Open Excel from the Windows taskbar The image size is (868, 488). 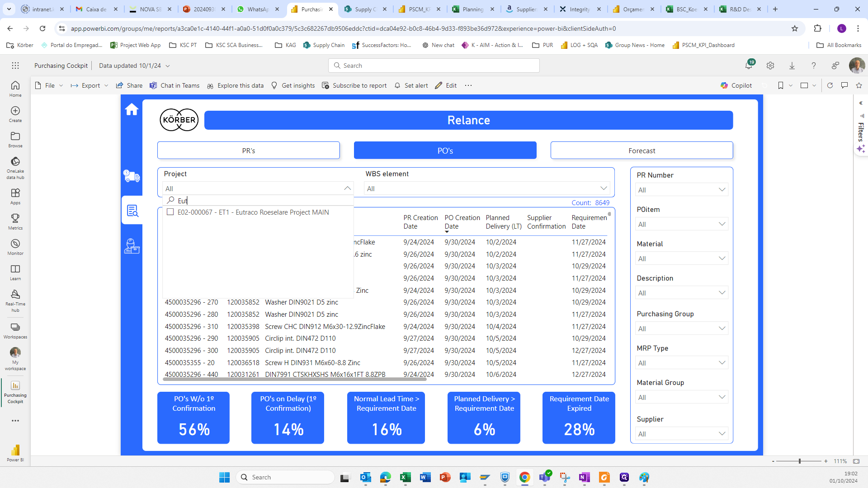coord(405,477)
